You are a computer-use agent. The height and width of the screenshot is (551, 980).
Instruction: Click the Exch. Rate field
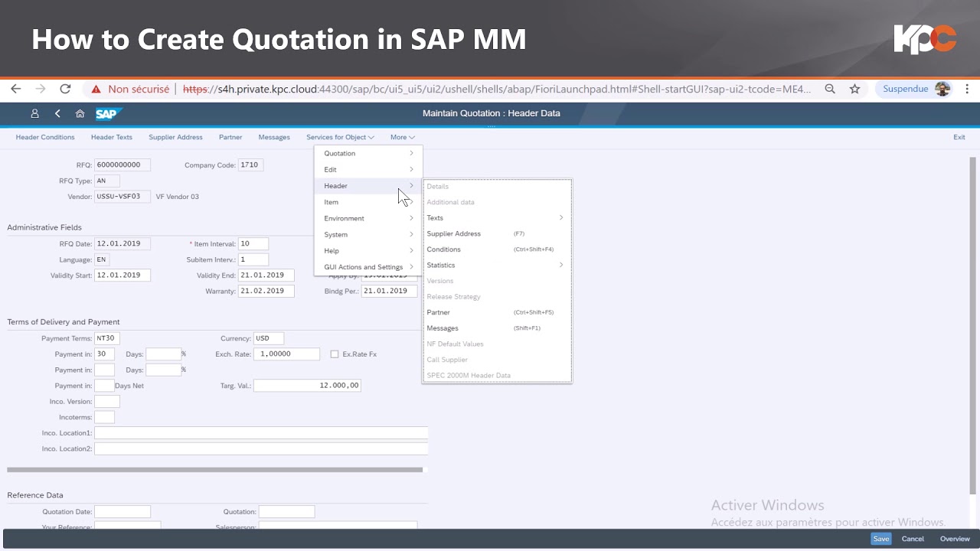coord(286,354)
